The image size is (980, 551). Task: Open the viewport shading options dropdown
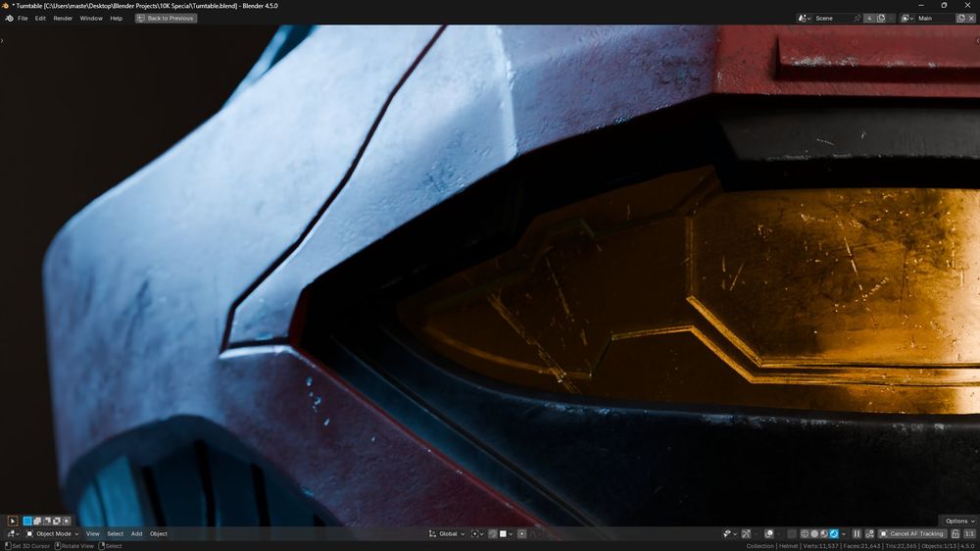[844, 534]
